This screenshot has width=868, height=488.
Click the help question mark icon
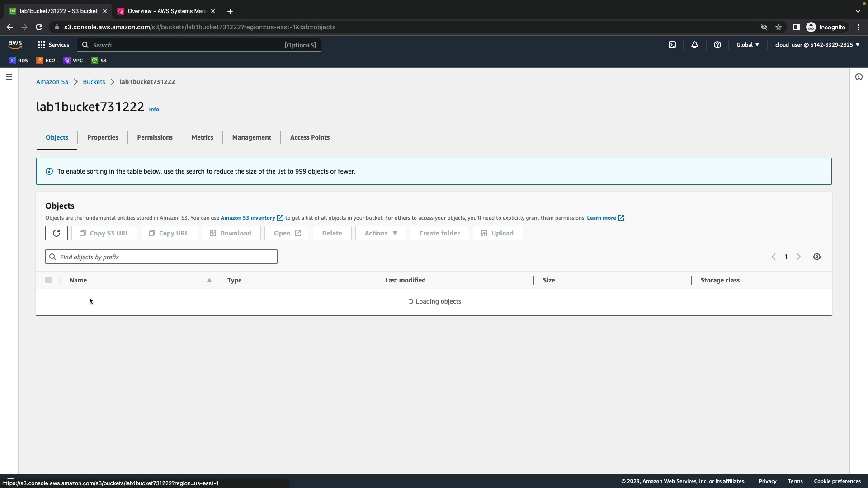717,45
